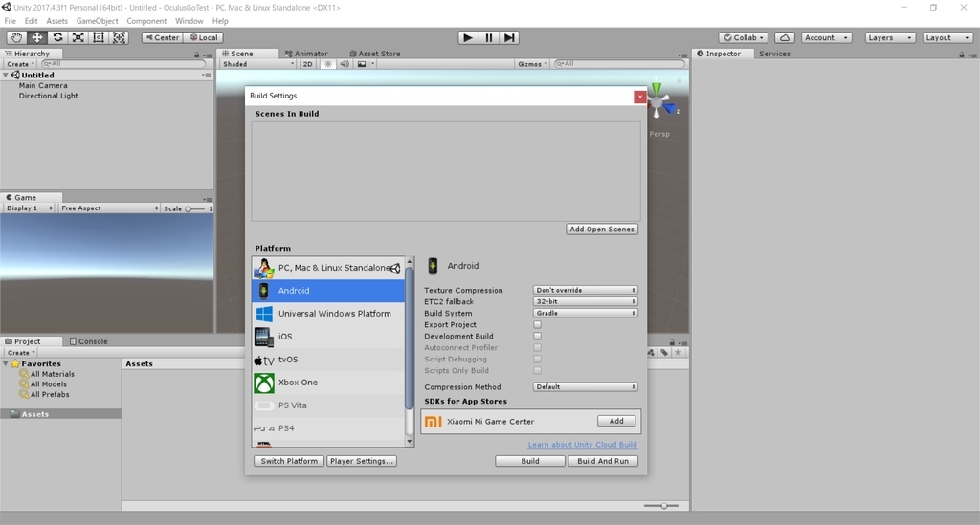Click the iOS platform icon

[264, 337]
